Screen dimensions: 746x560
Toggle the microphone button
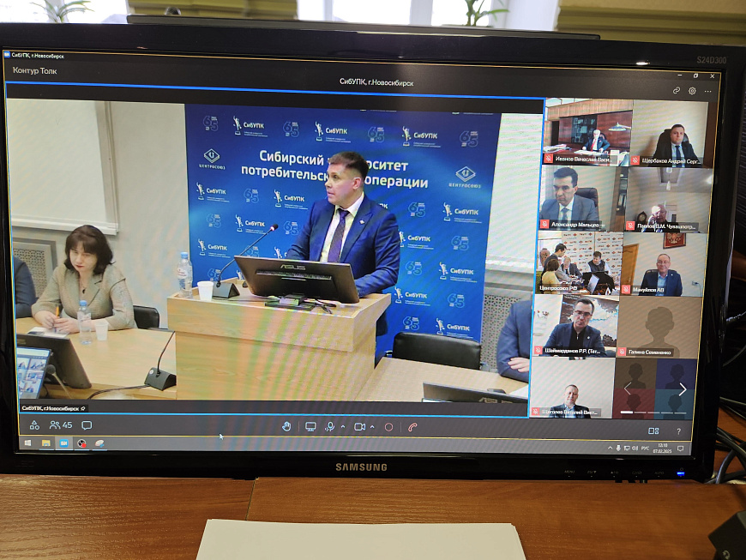(329, 427)
